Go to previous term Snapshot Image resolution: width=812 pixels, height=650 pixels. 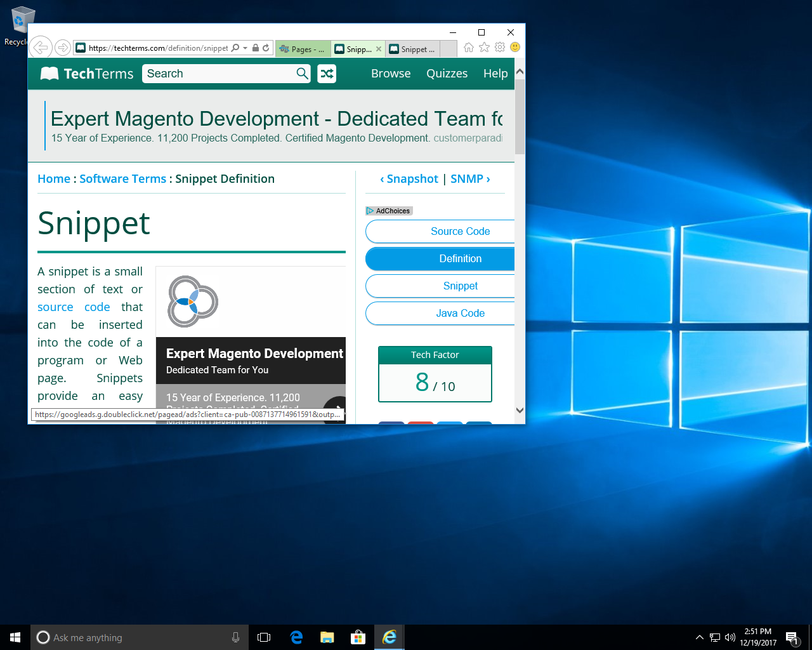click(x=409, y=179)
